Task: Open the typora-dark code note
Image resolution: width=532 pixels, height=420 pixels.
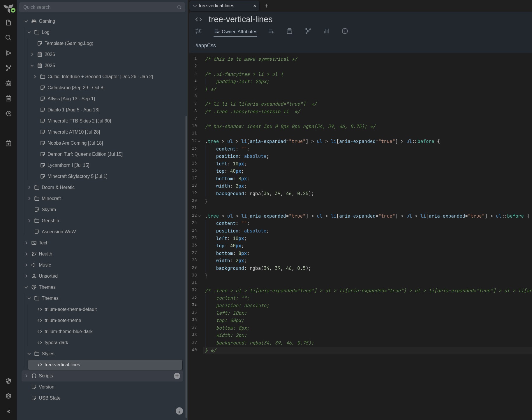Action: pyautogui.click(x=56, y=343)
